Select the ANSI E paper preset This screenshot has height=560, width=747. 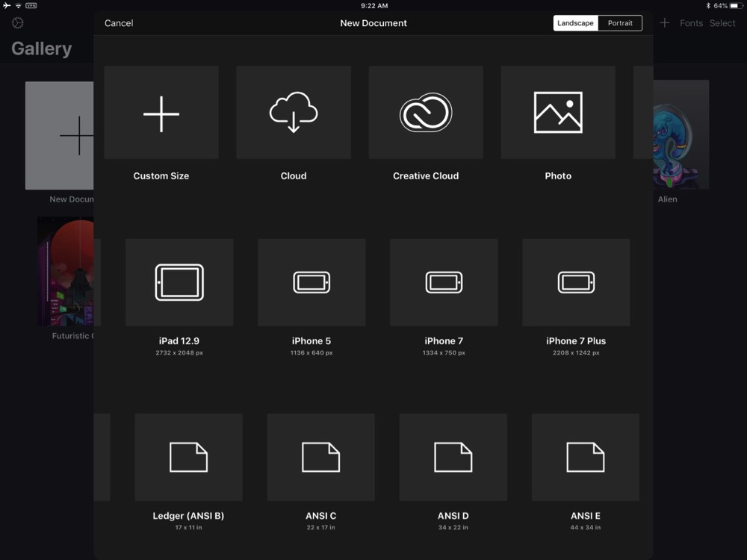click(586, 457)
